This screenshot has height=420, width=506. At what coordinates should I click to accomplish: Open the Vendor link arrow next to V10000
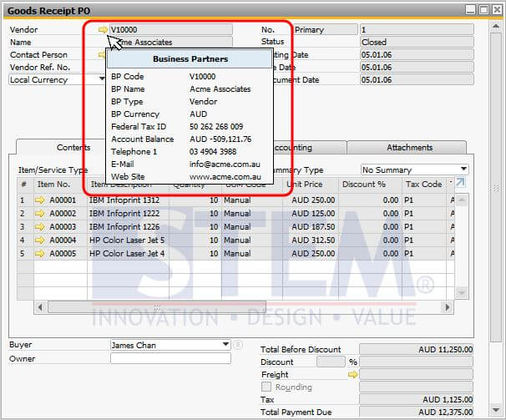(103, 30)
